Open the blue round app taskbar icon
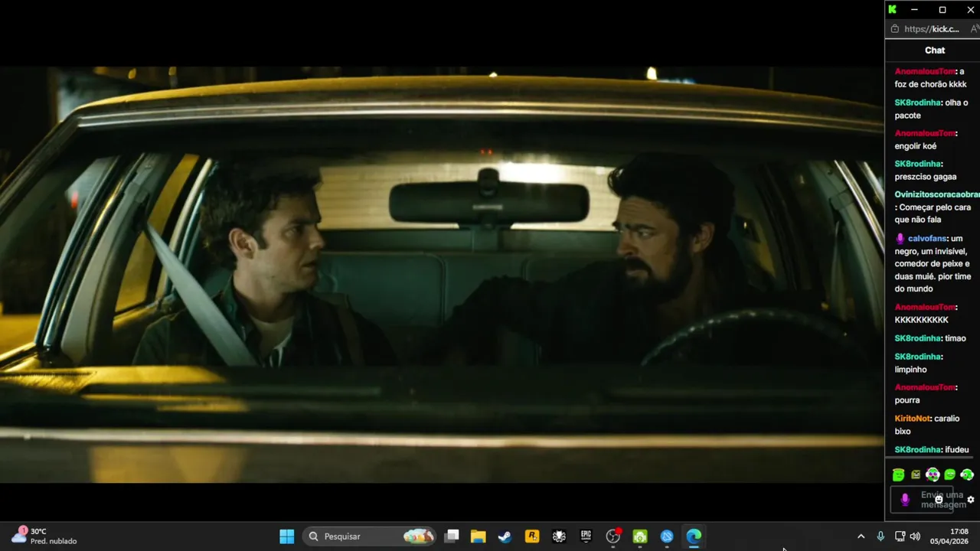 point(667,536)
